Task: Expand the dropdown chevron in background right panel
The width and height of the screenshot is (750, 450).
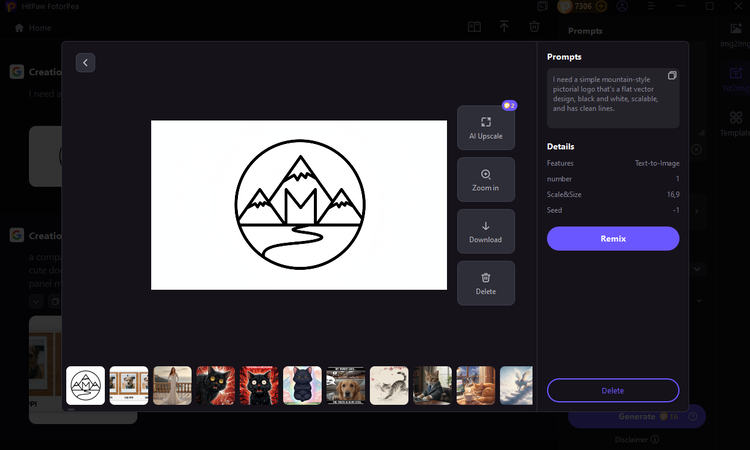Action: point(697,269)
